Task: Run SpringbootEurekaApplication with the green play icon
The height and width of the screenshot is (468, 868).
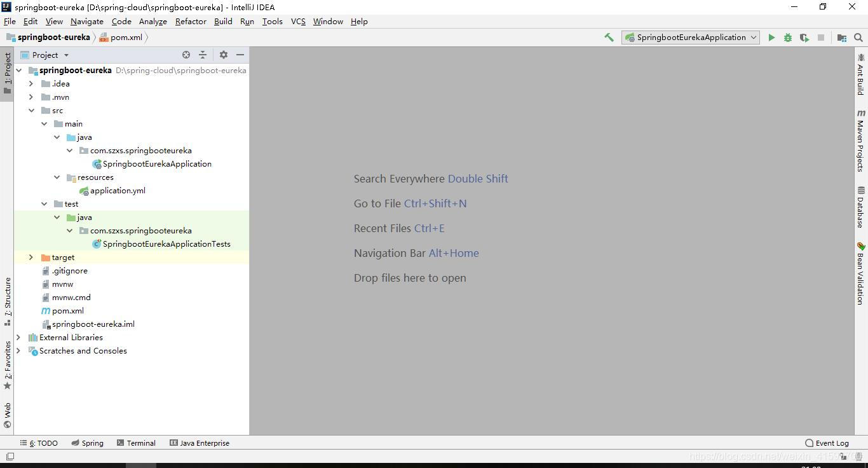Action: [x=771, y=38]
